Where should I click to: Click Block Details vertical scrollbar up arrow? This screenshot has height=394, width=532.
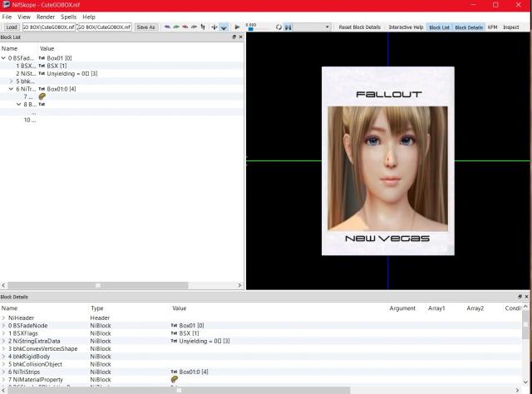pyautogui.click(x=525, y=307)
